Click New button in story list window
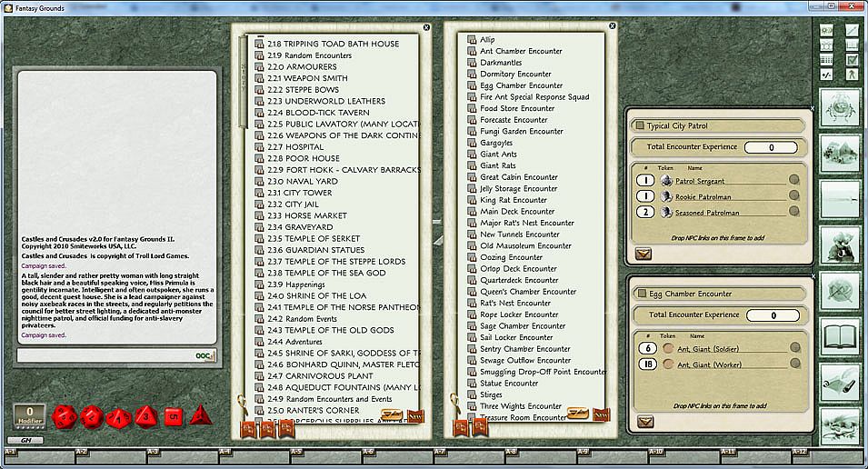Image resolution: width=868 pixels, height=469 pixels. point(415,416)
